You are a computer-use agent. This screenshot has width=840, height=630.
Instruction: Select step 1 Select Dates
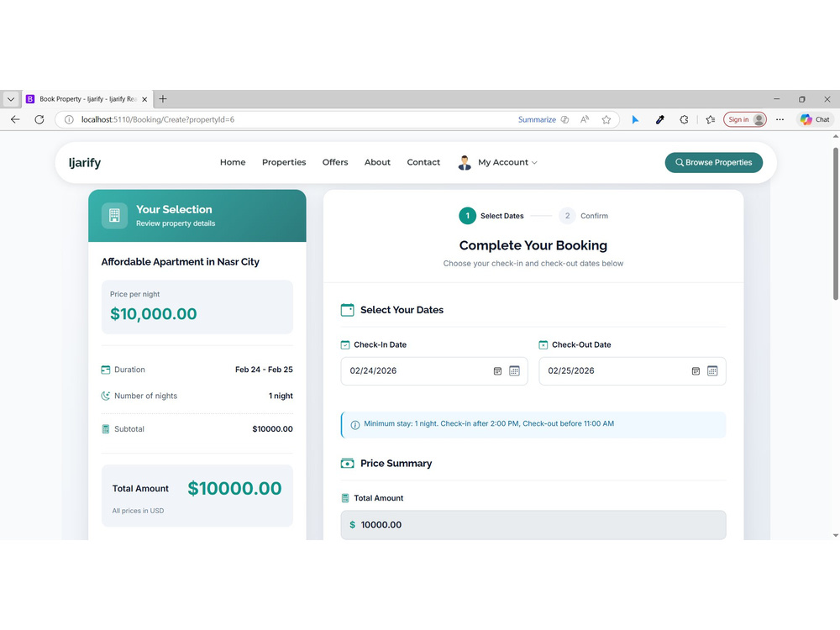491,216
